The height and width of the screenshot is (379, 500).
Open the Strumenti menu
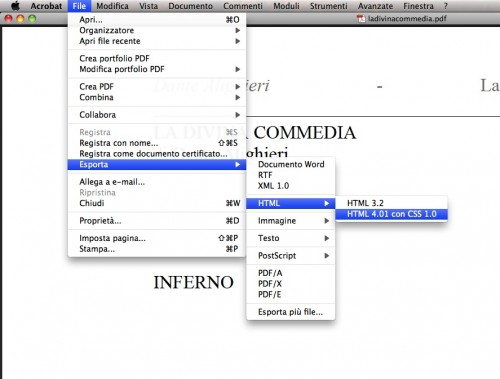click(x=328, y=6)
